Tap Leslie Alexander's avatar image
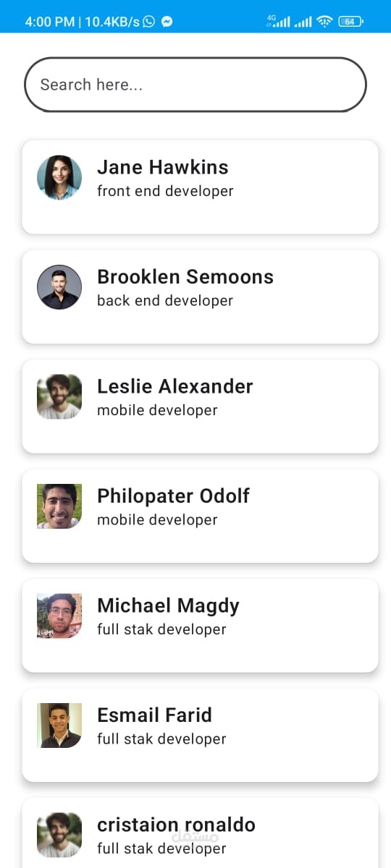The image size is (391, 868). 59,396
